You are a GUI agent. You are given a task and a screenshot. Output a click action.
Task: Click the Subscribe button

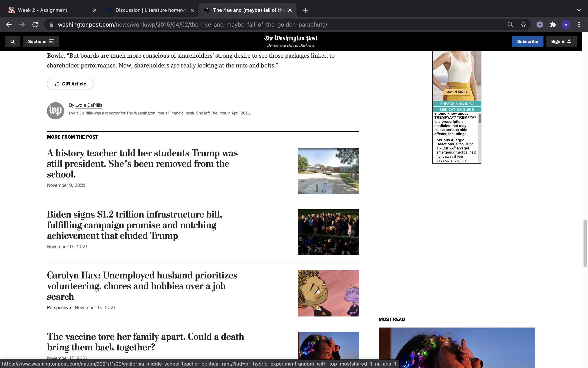point(528,41)
